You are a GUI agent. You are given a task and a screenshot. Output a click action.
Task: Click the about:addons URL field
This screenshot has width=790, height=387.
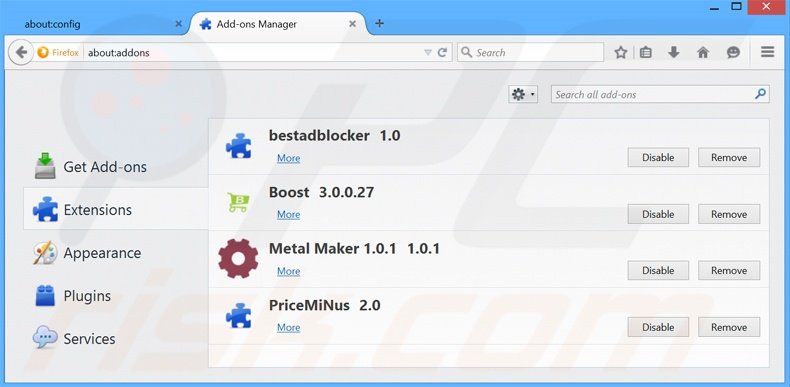(x=252, y=52)
